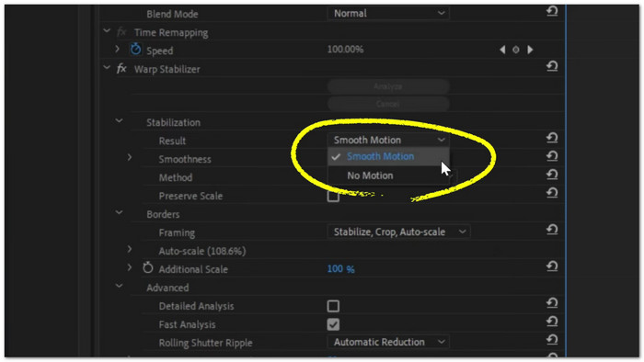Reset the Rolling Shutter Ripple parameter
The height and width of the screenshot is (362, 644).
pyautogui.click(x=552, y=340)
